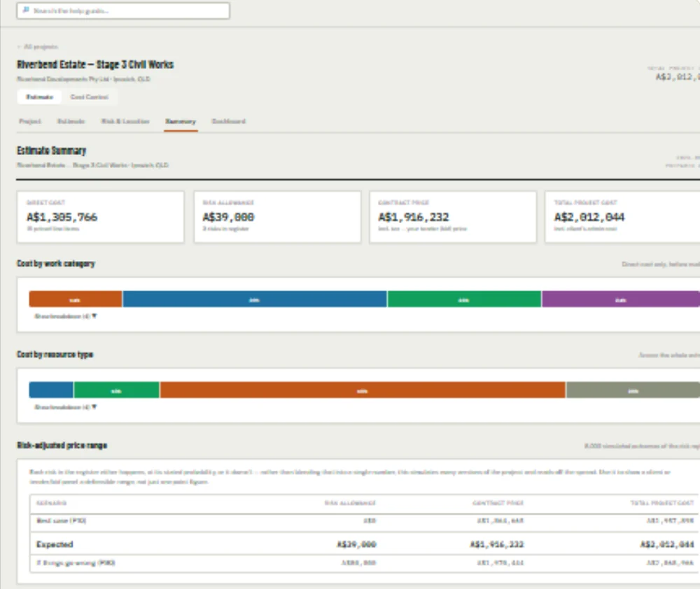Click the Estimate Summary heading
Image resolution: width=700 pixels, height=589 pixels.
(51, 151)
